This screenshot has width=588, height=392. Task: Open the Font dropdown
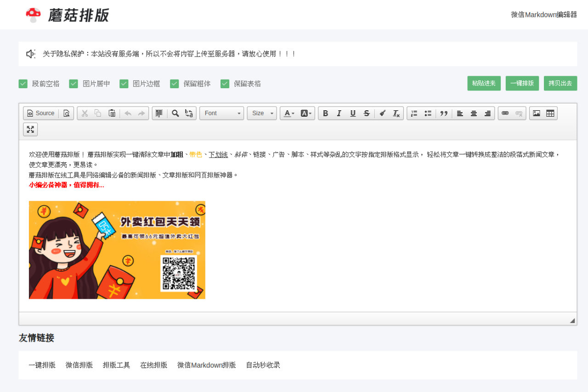pyautogui.click(x=222, y=113)
